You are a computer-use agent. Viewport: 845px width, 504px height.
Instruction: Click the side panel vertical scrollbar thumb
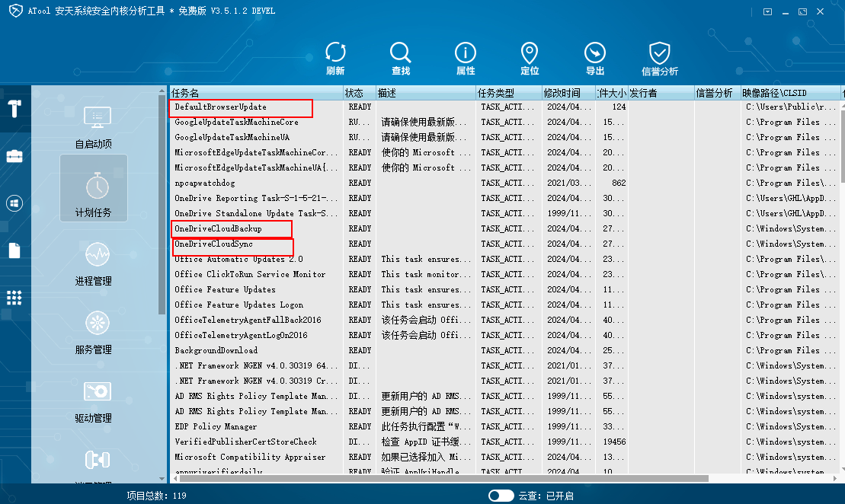[x=162, y=205]
